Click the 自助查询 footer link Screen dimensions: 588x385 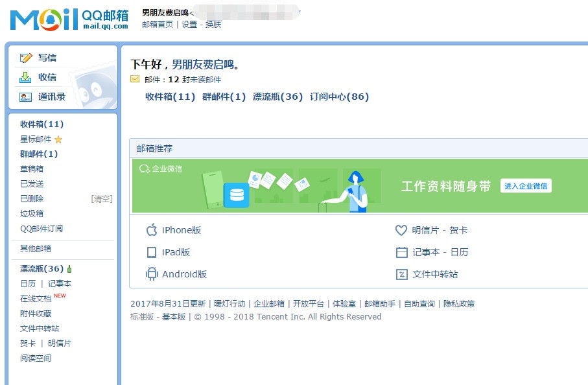419,303
